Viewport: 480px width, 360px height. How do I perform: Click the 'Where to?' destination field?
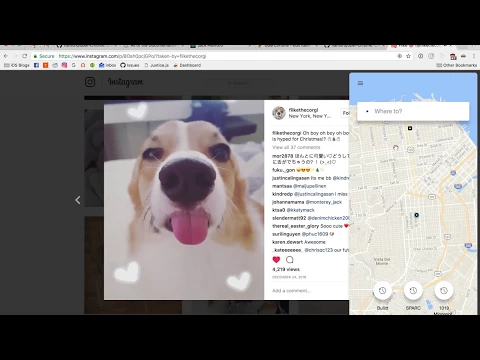tap(413, 111)
